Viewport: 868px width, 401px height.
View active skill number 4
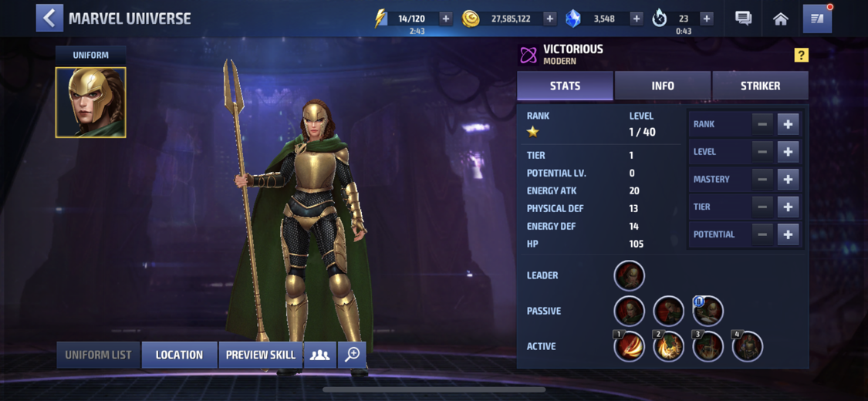[748, 346]
